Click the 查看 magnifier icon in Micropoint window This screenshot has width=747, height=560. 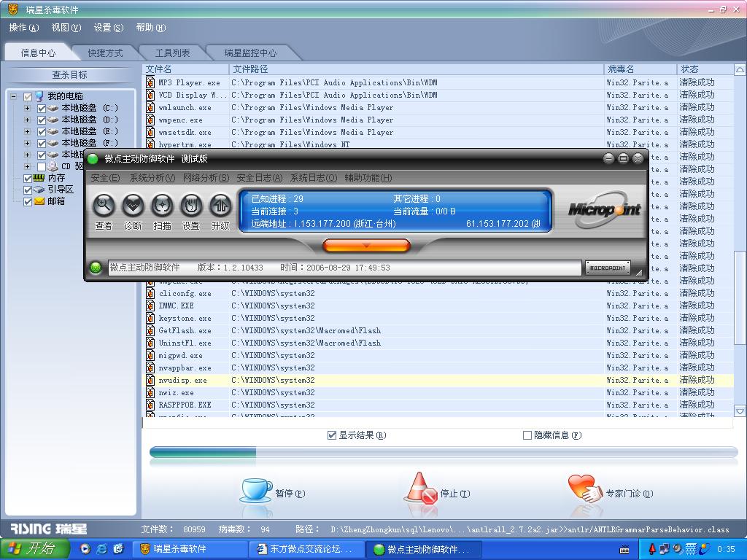[x=104, y=206]
